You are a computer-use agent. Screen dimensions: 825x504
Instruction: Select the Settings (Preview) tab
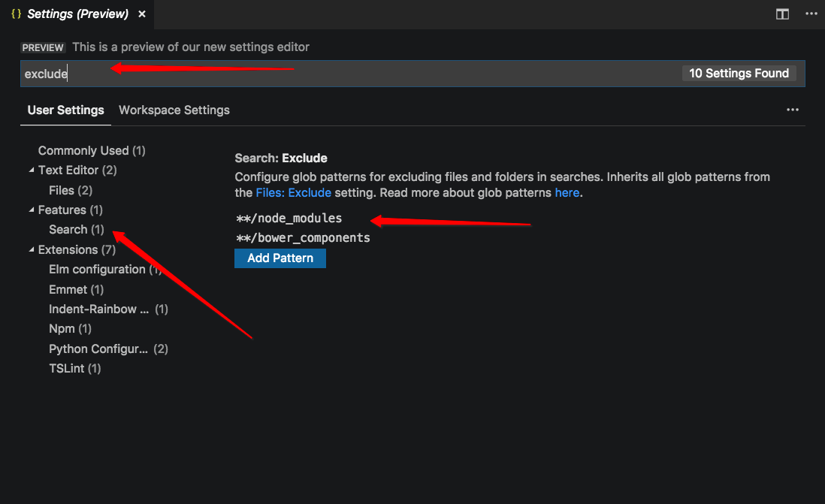point(78,14)
